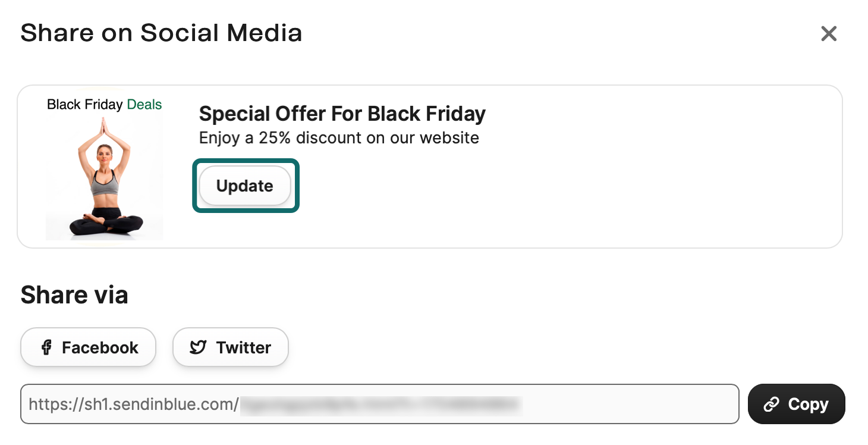Click the "Share via" heading
Screen dimensions: 868x445
[x=74, y=295]
